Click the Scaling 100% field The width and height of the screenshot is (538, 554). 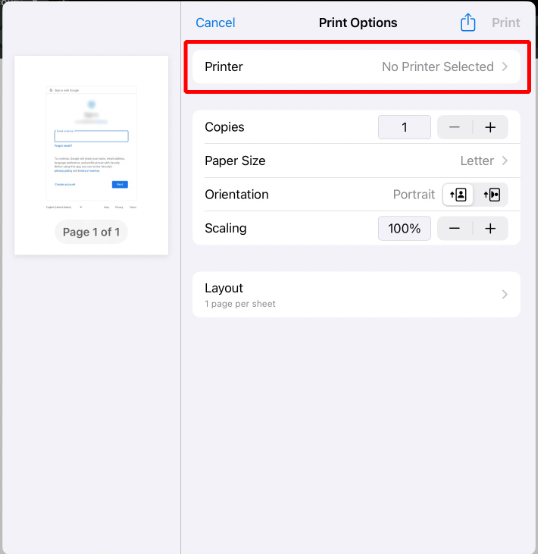[404, 229]
